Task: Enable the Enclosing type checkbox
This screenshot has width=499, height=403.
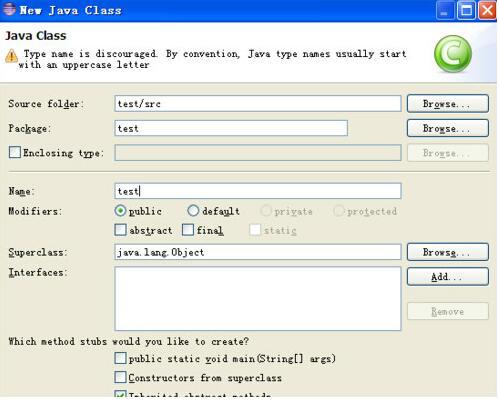Action: [15, 152]
